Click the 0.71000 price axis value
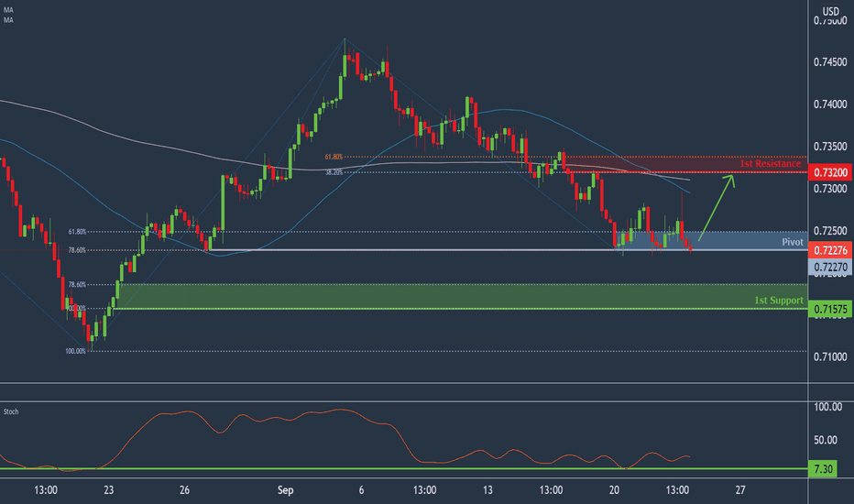The image size is (854, 504). tap(830, 356)
